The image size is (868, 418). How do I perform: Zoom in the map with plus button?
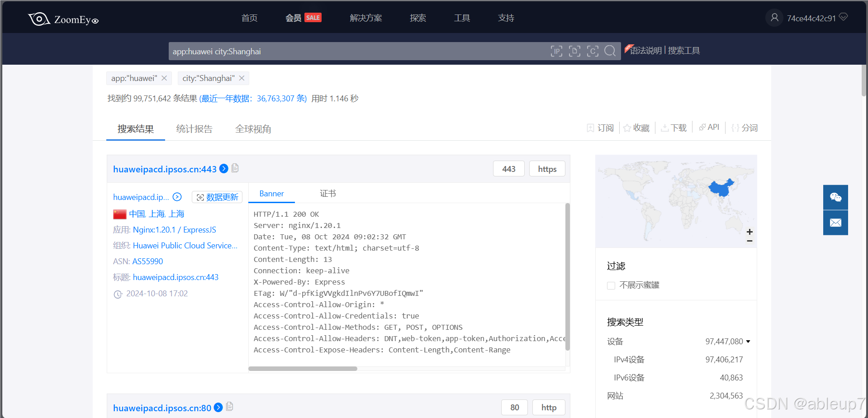tap(749, 232)
